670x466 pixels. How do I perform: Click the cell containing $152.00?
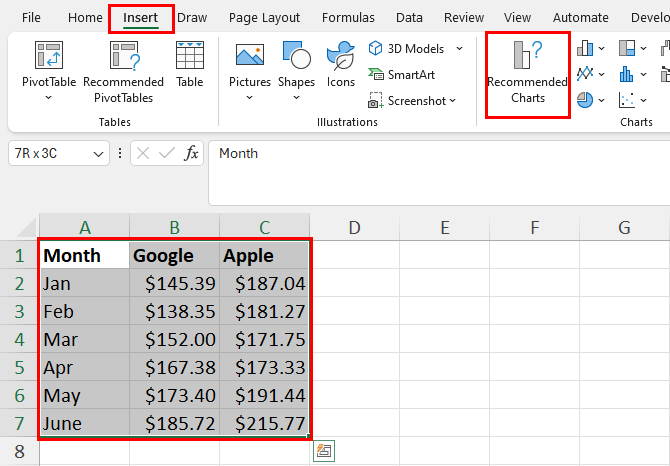175,339
